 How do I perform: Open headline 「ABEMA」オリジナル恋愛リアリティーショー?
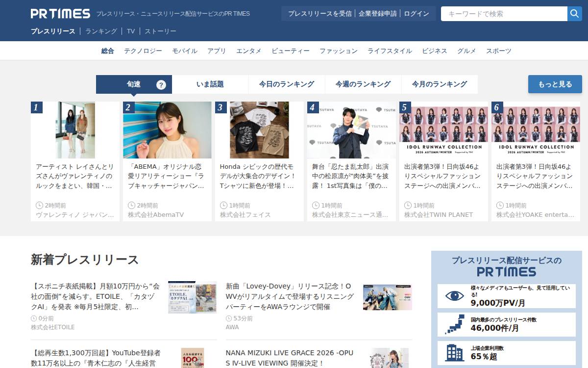167,177
